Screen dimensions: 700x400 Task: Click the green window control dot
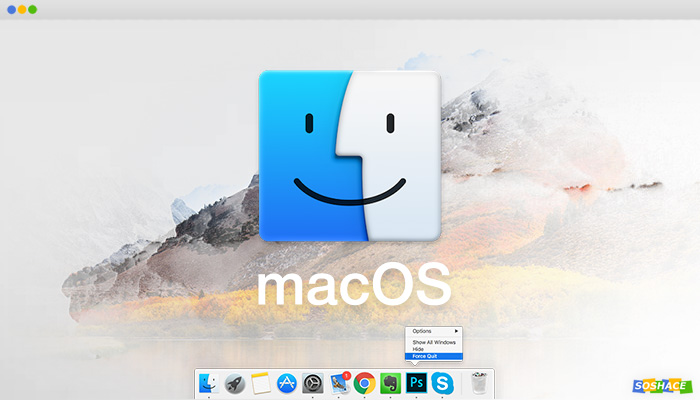click(32, 9)
